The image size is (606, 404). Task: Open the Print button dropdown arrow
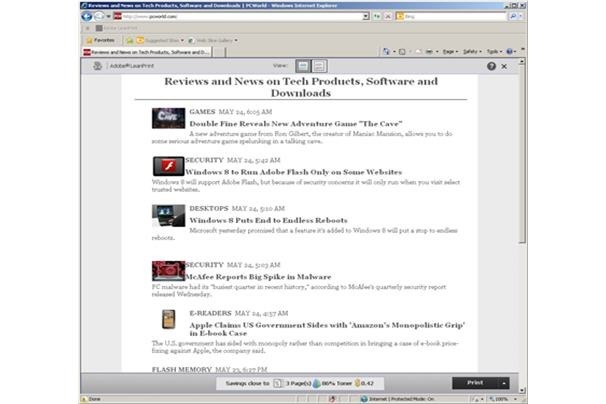[504, 382]
